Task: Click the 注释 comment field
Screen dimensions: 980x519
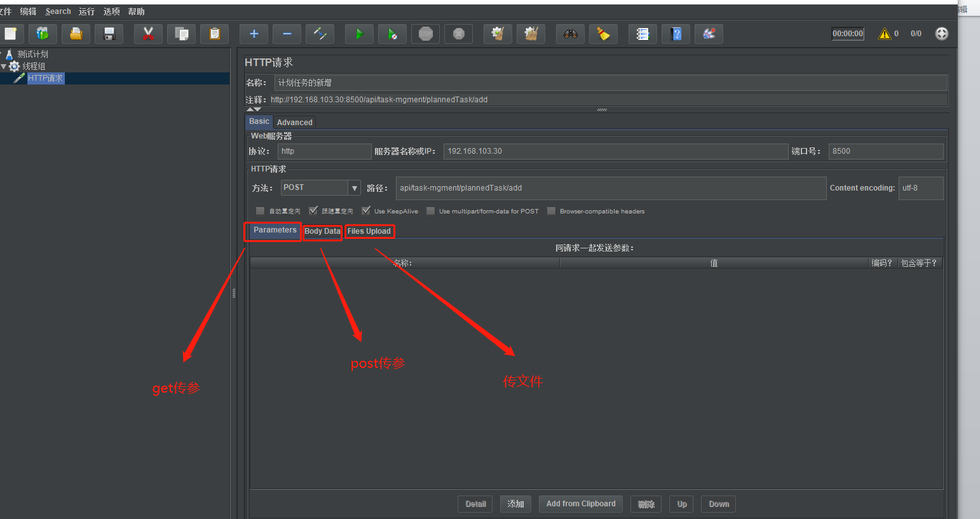Action: click(608, 100)
